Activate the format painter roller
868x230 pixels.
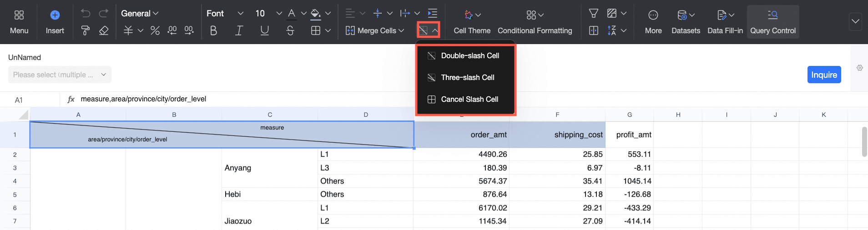(85, 30)
